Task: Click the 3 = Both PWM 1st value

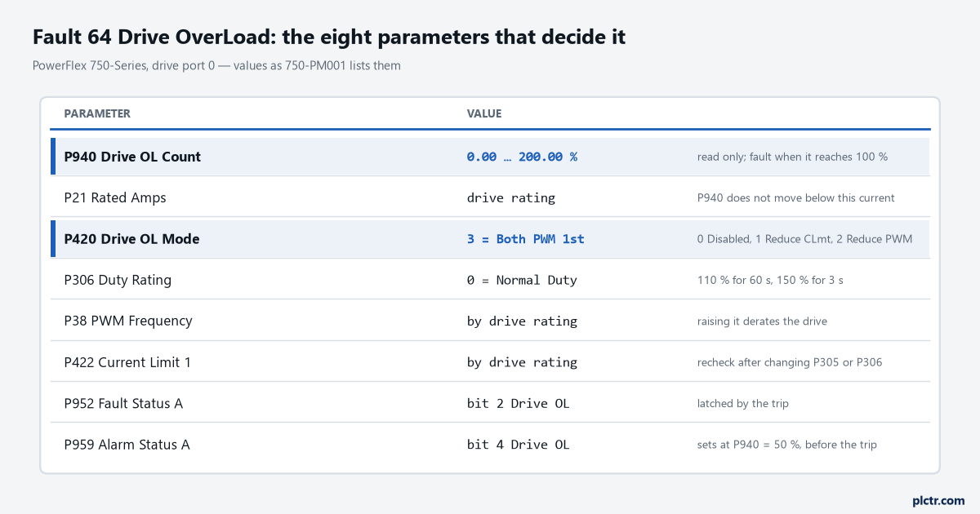Action: pos(525,239)
